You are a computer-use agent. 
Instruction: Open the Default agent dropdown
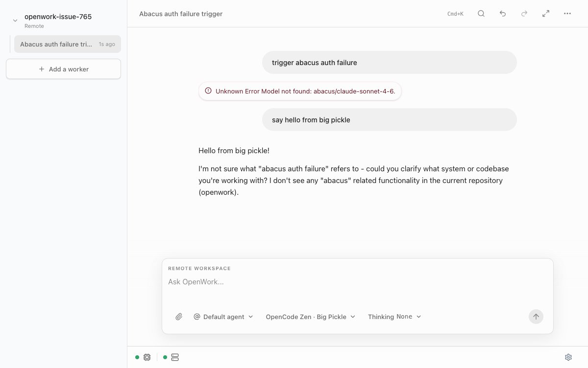(223, 317)
